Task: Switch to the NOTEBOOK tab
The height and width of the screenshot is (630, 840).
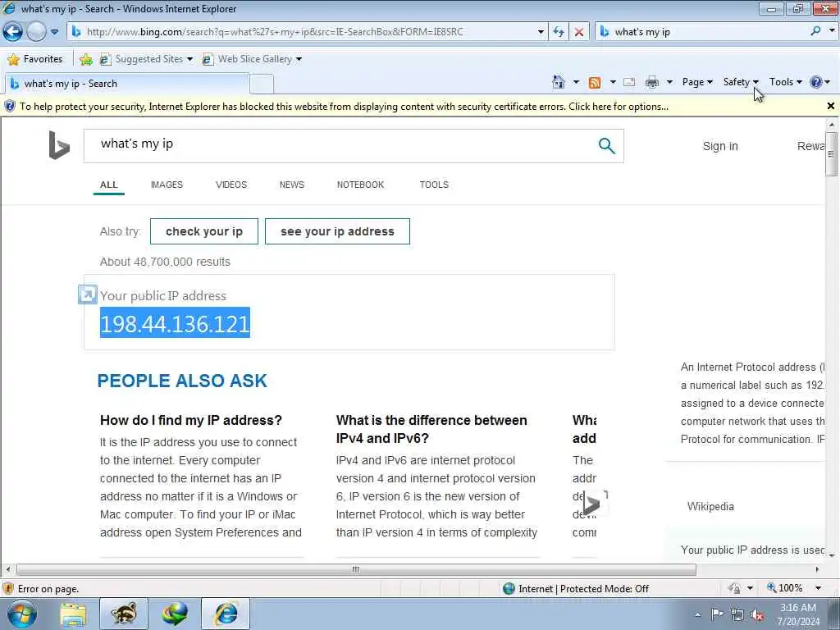Action: click(361, 185)
